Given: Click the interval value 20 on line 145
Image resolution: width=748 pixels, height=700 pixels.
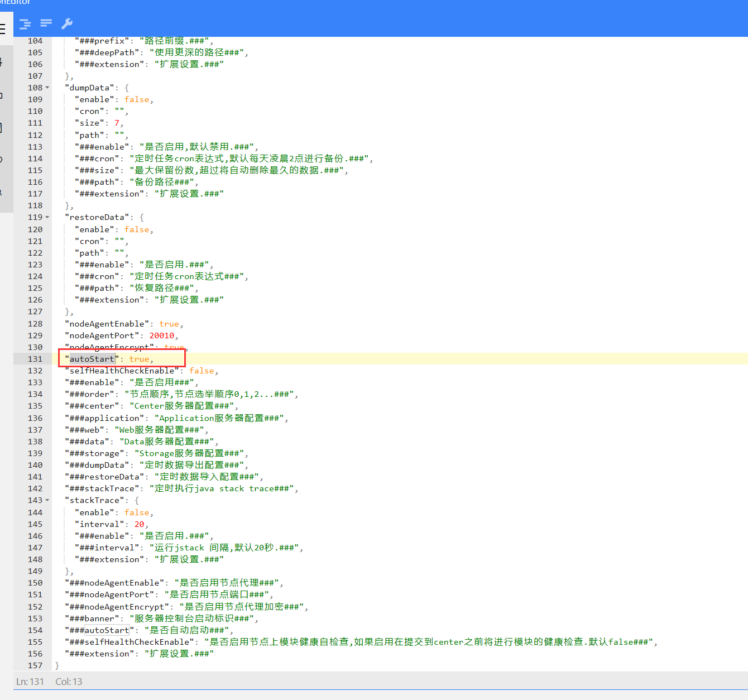Looking at the screenshot, I should click(139, 524).
